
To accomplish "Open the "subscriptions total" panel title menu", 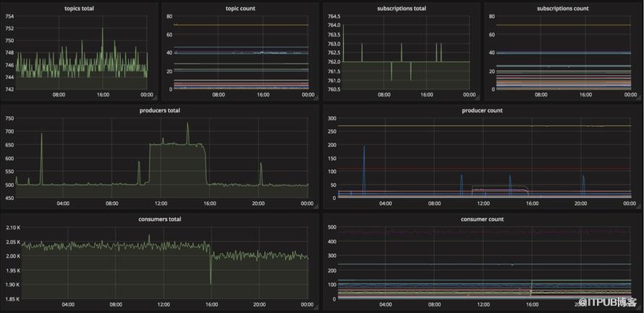I will tap(402, 8).
